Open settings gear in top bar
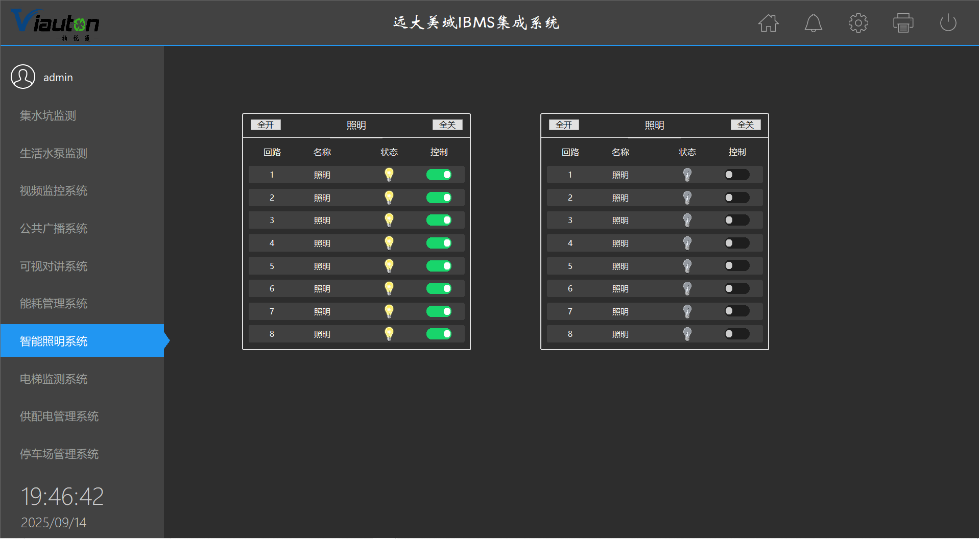980x539 pixels. click(858, 23)
